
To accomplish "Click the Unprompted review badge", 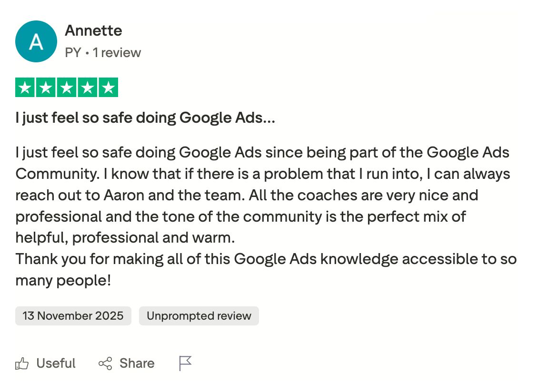I will coord(199,316).
